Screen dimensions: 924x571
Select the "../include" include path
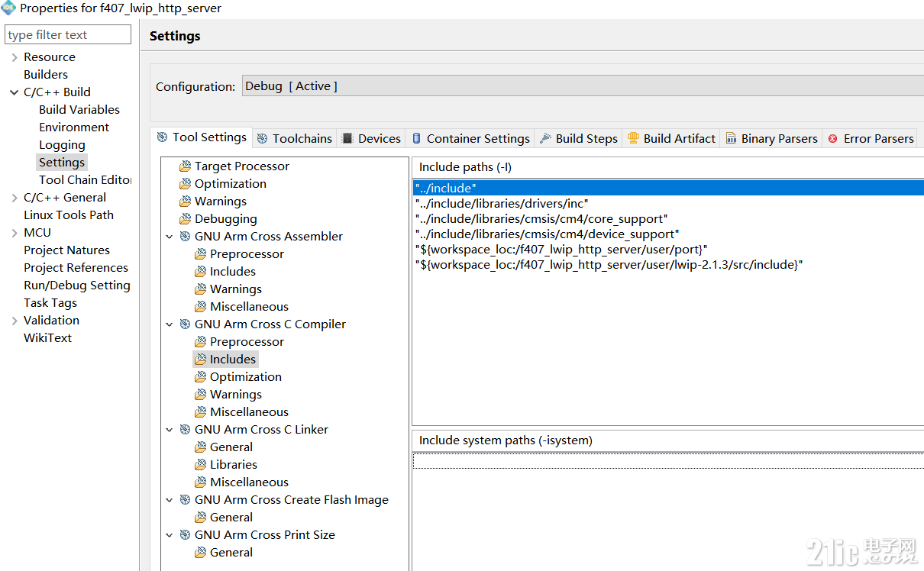(x=668, y=188)
